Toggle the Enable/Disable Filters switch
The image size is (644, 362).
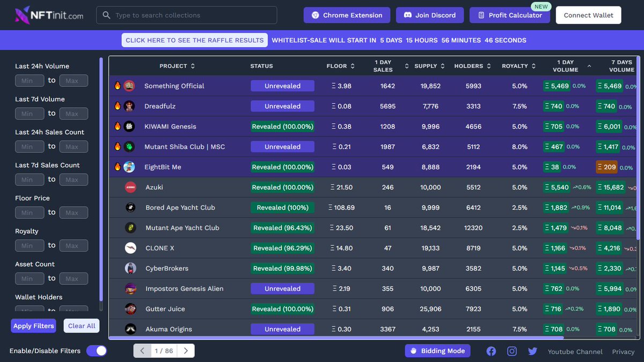[x=97, y=351]
